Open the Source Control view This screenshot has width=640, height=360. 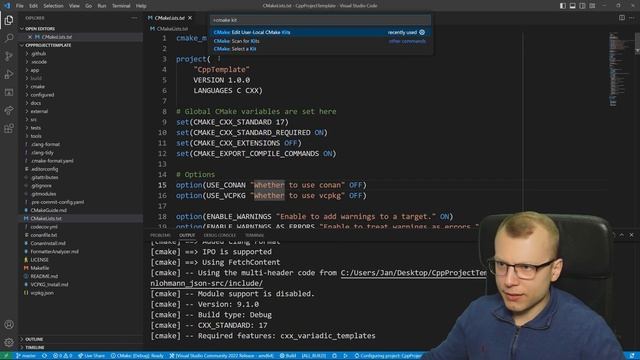tap(9, 56)
